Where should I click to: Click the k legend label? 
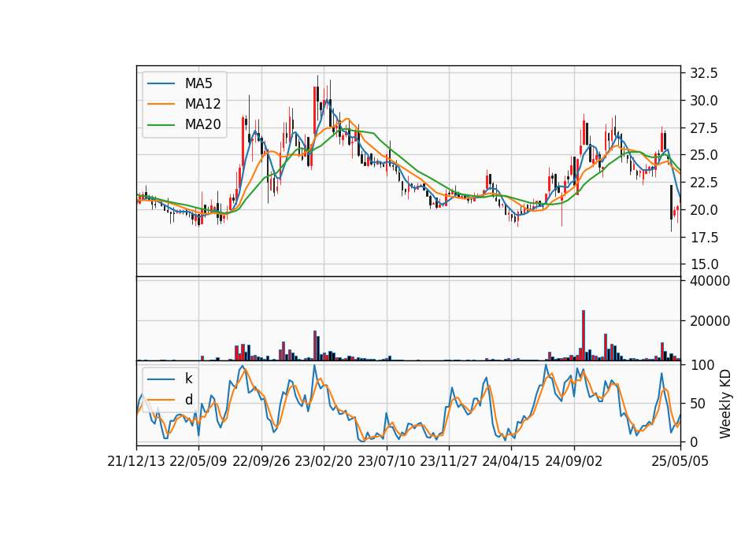[188, 379]
